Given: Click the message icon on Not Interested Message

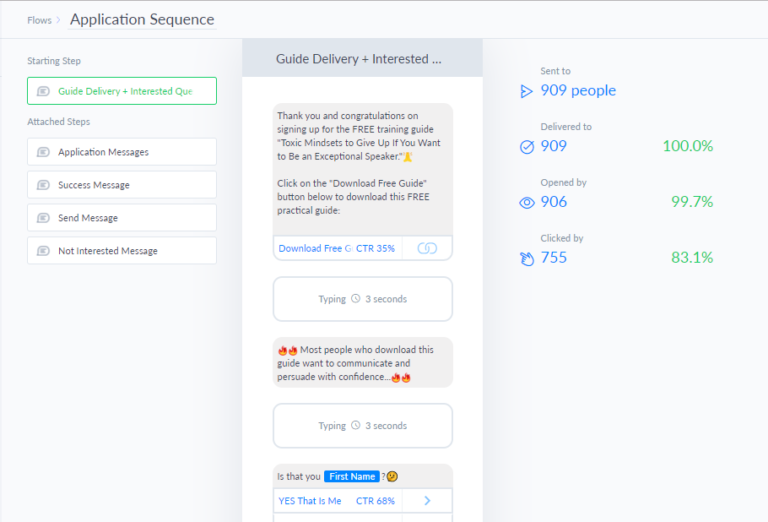Looking at the screenshot, I should (43, 251).
